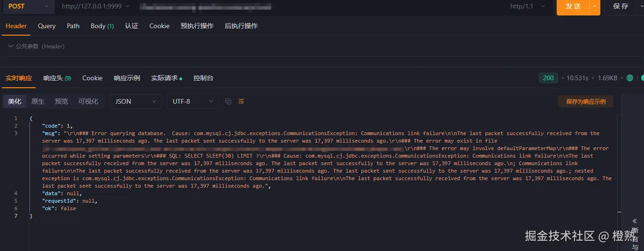Click the 保存 save button

coord(621,7)
